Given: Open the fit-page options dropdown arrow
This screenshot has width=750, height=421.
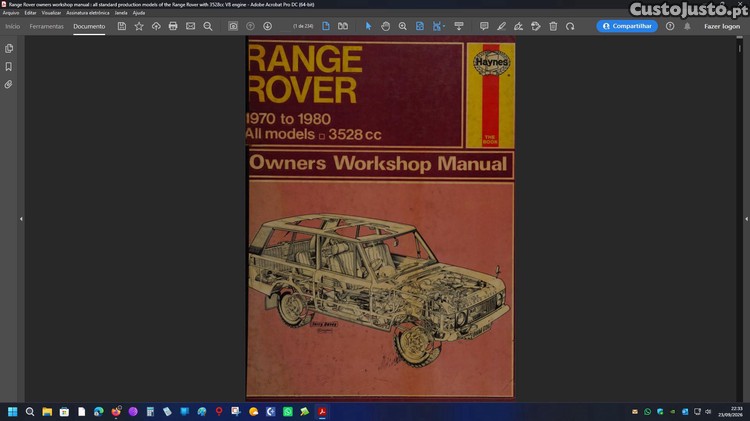Looking at the screenshot, I should click(x=444, y=26).
